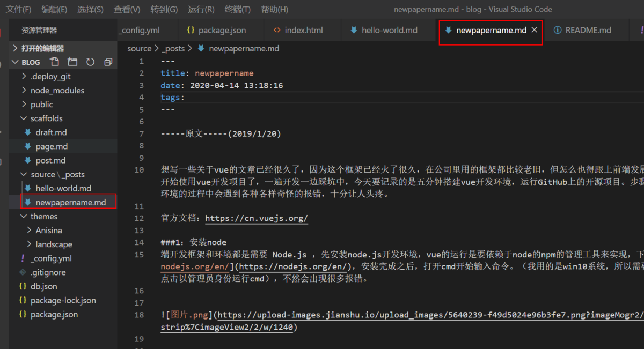The image size is (644, 349).
Task: Collapse all folders with the explorer header icon
Action: (x=108, y=62)
